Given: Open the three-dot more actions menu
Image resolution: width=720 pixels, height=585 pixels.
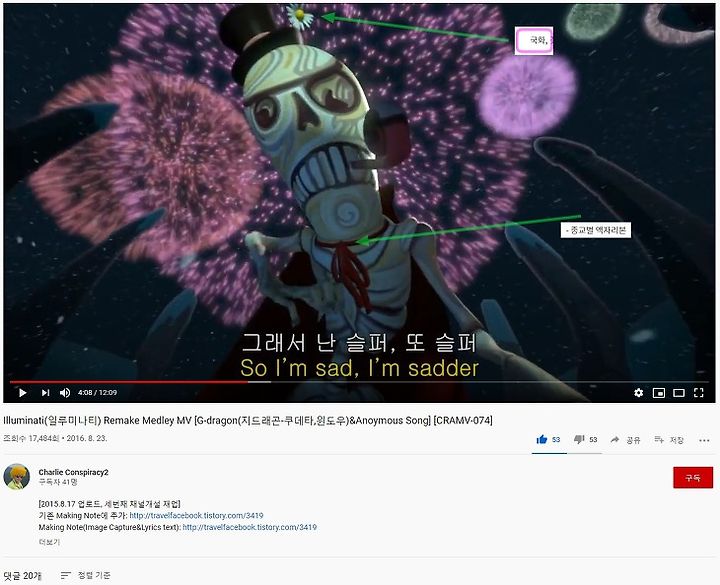Looking at the screenshot, I should pos(704,440).
